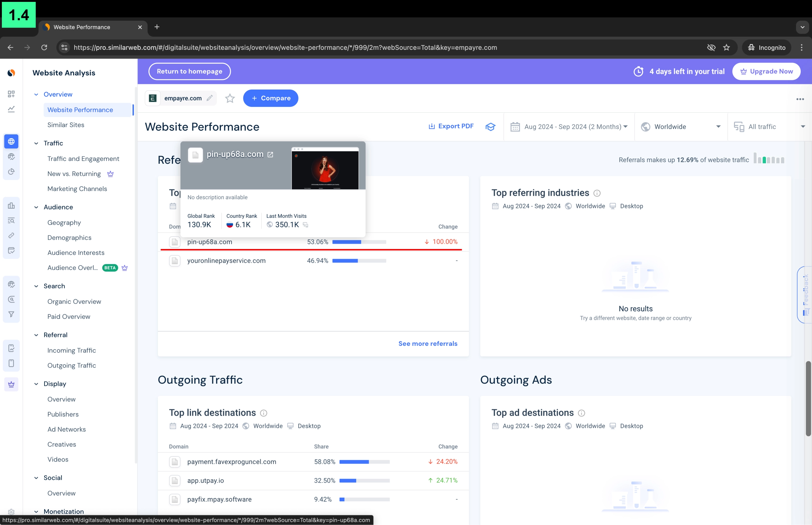Click the globe icon in left sidebar rail
This screenshot has width=812, height=525.
pyautogui.click(x=11, y=142)
